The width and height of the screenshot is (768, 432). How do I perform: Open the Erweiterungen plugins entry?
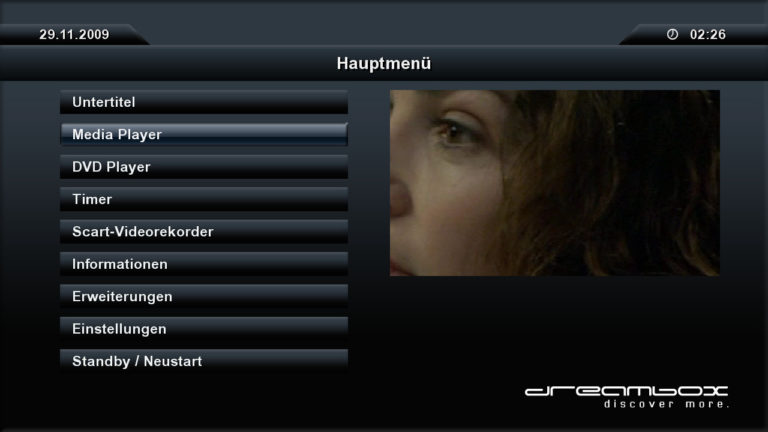[x=204, y=296]
